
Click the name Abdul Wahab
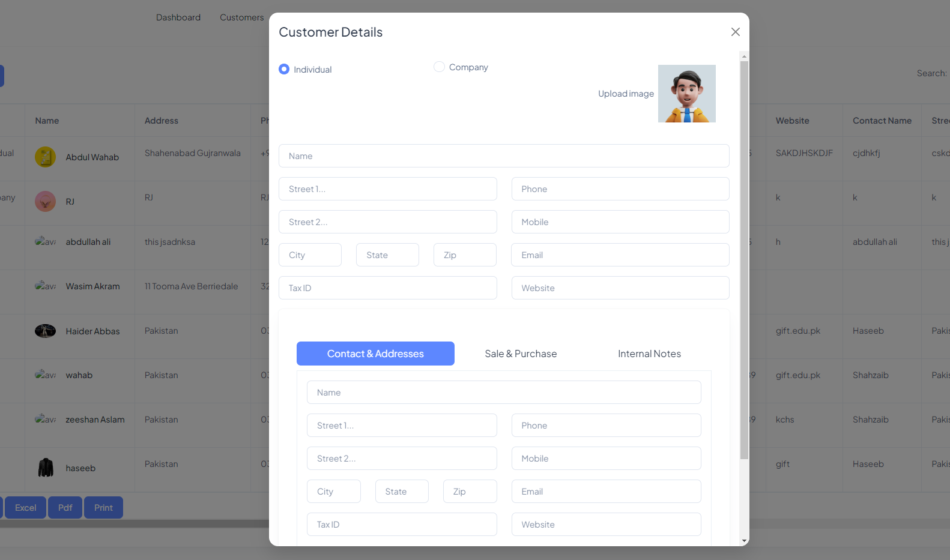point(92,157)
